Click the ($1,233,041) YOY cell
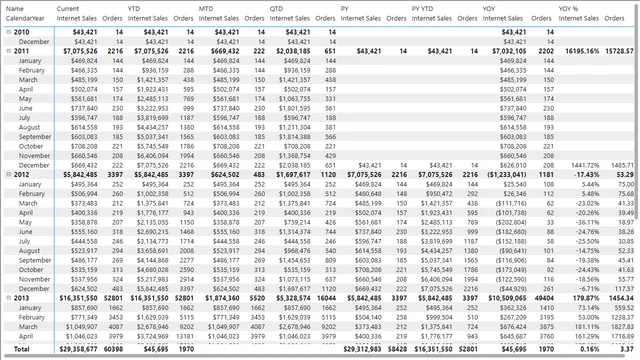 507,174
